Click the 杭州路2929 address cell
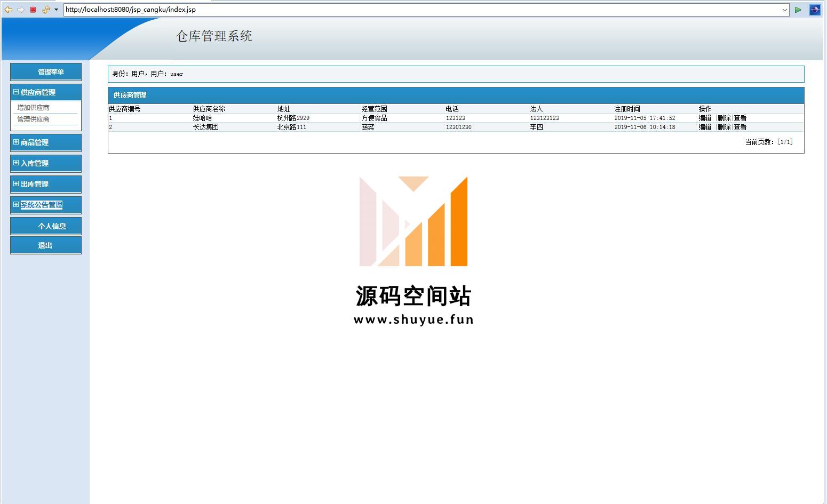This screenshot has height=504, width=827. click(293, 118)
